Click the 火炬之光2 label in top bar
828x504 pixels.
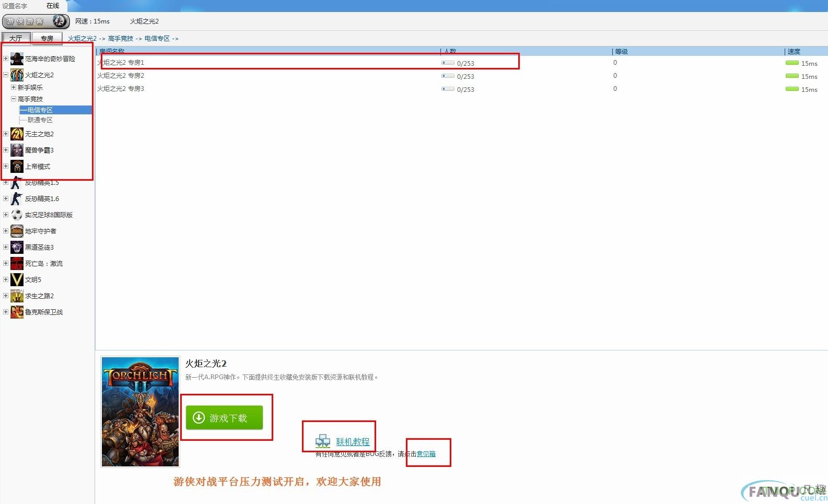tap(144, 21)
